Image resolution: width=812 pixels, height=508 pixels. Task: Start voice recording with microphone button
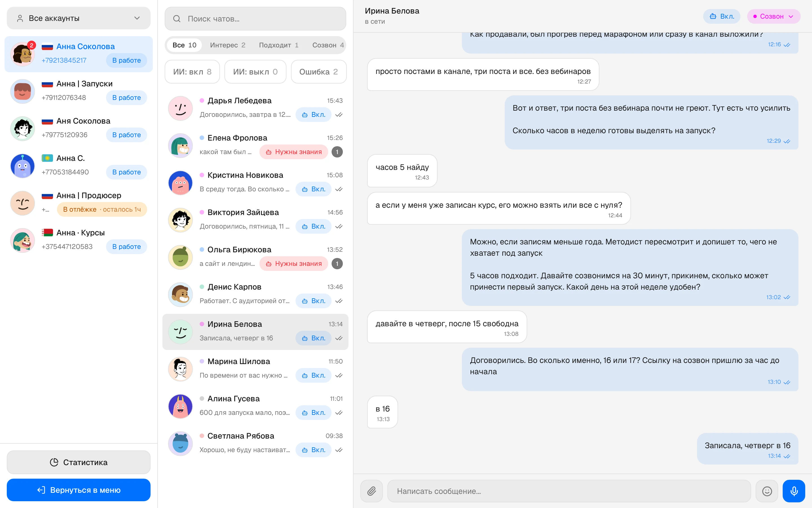coord(794,491)
